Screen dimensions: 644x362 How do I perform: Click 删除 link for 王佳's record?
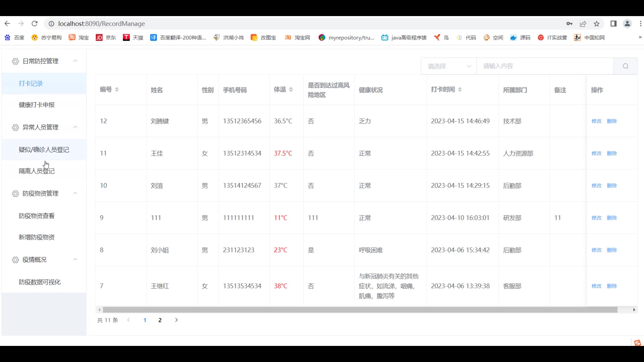(612, 153)
